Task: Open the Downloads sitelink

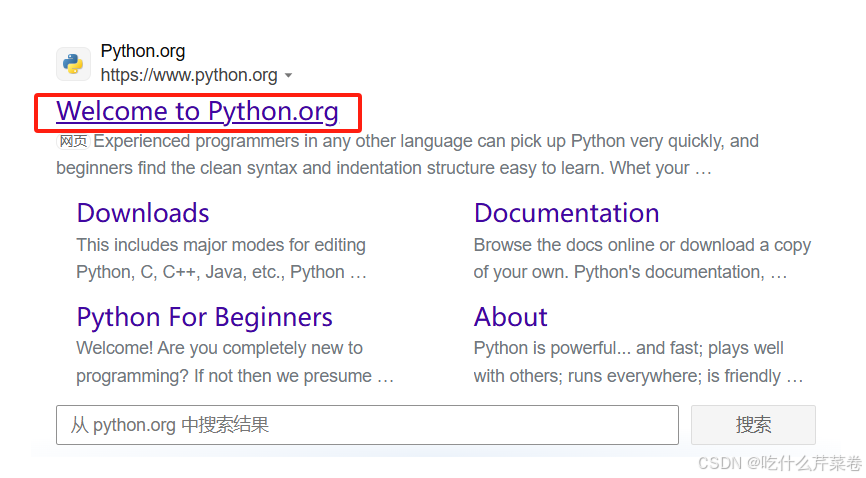Action: pyautogui.click(x=143, y=213)
